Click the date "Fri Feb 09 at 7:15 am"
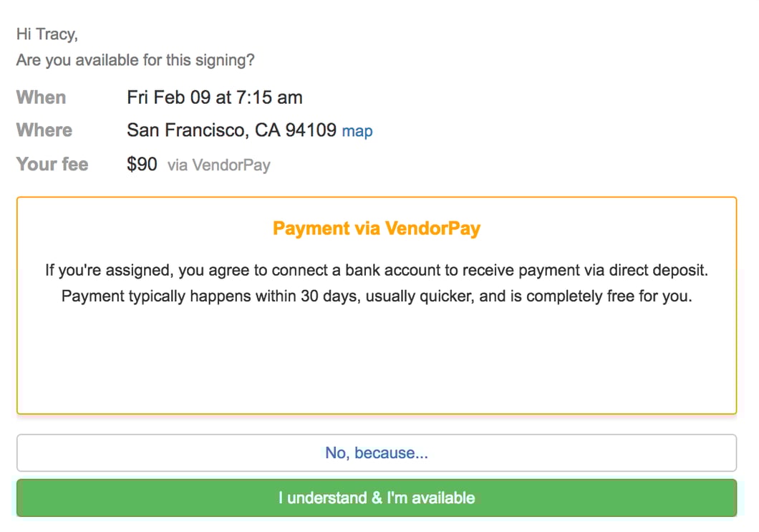 coord(215,97)
